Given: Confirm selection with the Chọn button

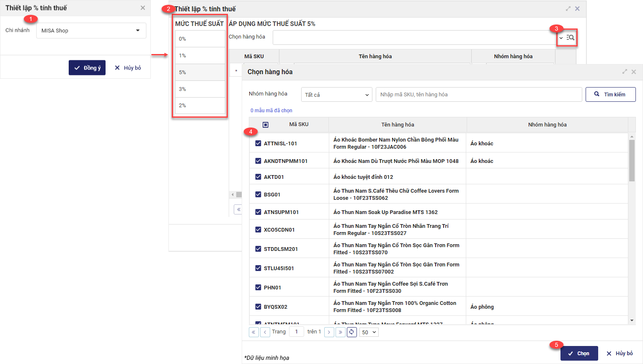Looking at the screenshot, I should point(579,354).
